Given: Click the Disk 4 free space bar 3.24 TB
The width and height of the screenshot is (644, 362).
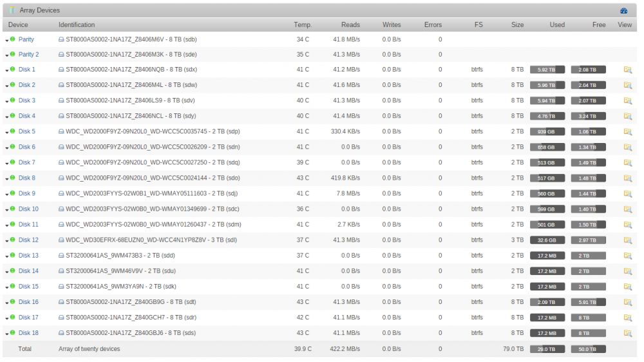Looking at the screenshot, I should pyautogui.click(x=588, y=117).
